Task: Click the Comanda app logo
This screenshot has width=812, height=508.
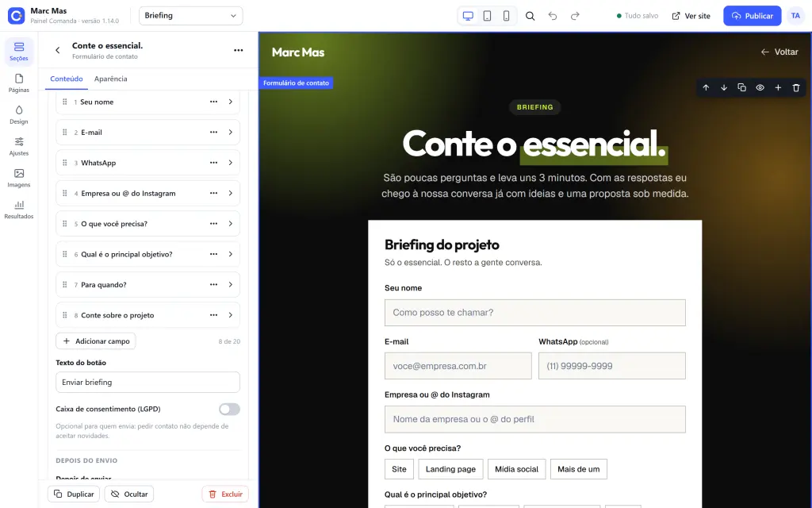Action: point(16,16)
